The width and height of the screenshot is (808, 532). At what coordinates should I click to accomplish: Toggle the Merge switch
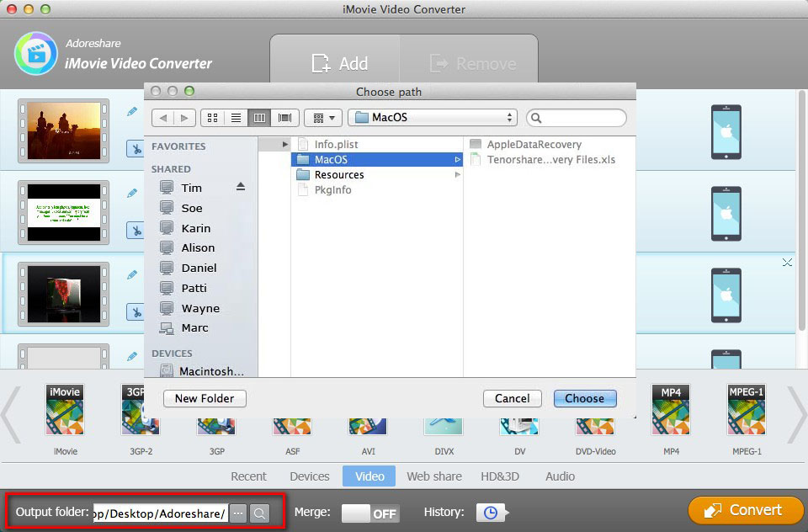tap(370, 513)
